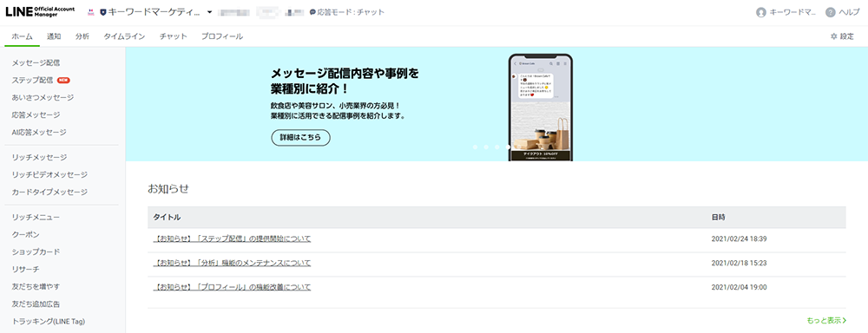868x333 pixels.
Task: Click the タイトル column header
Action: 168,218
